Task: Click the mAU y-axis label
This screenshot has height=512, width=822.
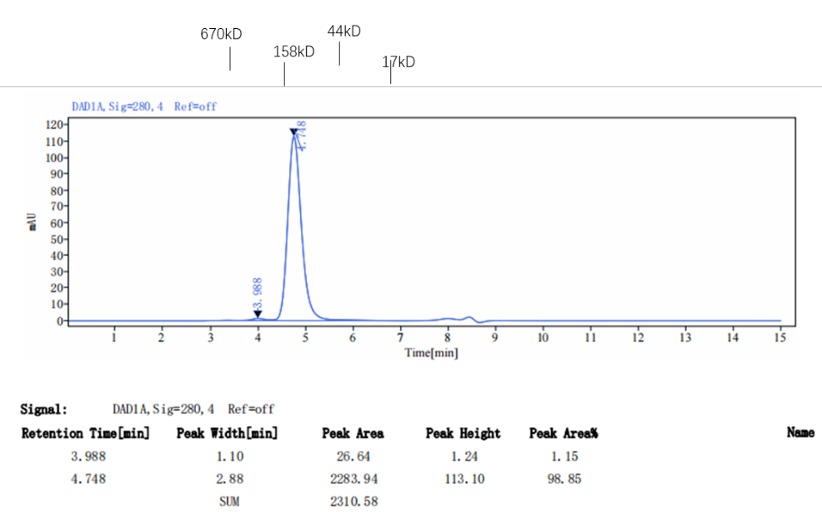Action: click(33, 222)
